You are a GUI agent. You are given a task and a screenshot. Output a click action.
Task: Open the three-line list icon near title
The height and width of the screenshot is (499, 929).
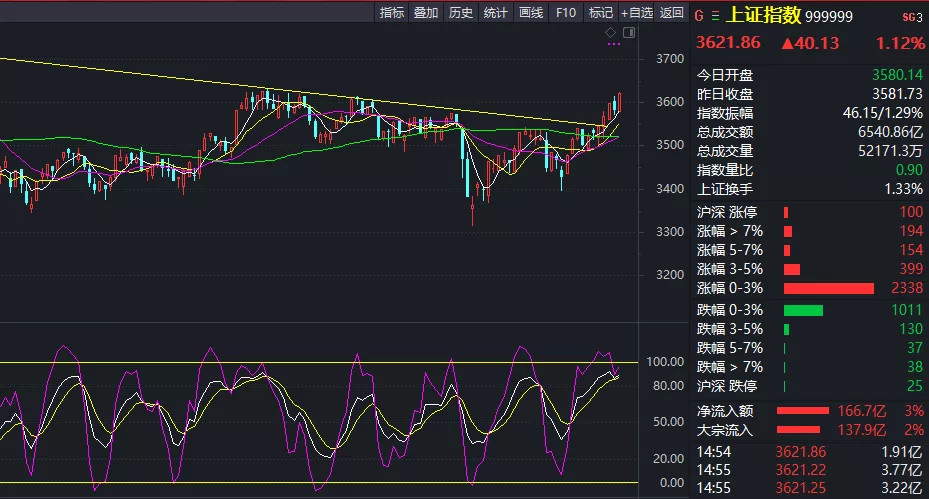[715, 16]
